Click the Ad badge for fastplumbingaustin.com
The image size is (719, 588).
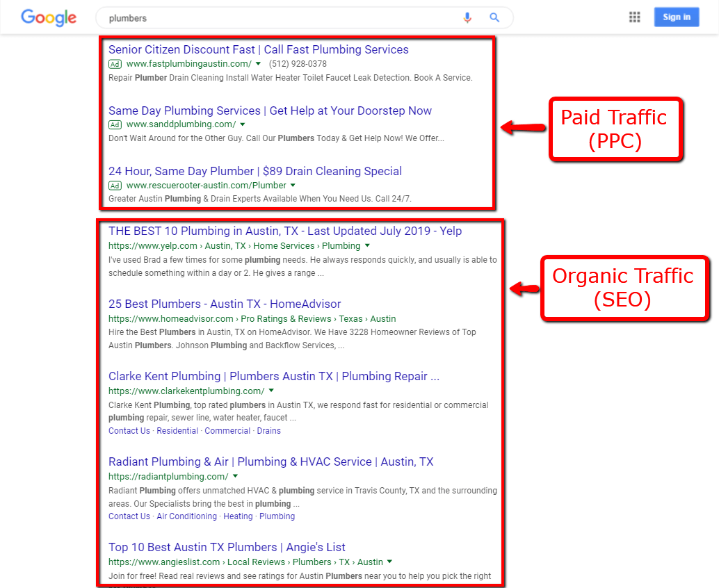click(115, 64)
